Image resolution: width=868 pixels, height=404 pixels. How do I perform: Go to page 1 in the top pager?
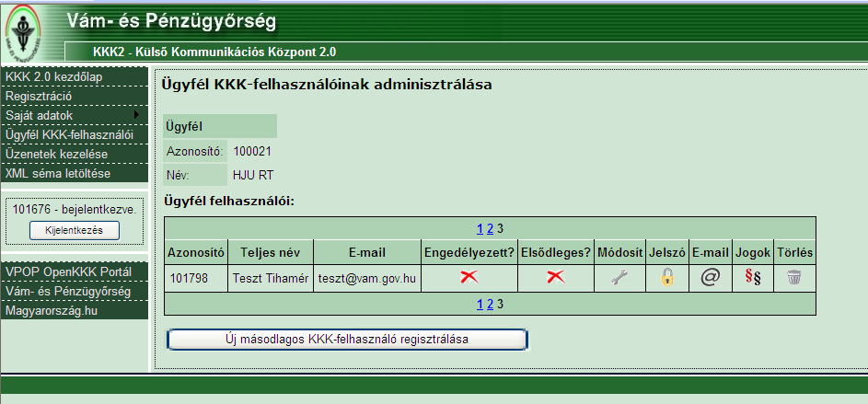[480, 228]
